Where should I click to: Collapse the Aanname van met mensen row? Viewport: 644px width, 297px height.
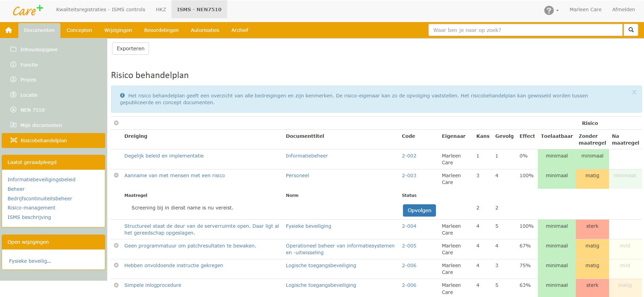[116, 175]
